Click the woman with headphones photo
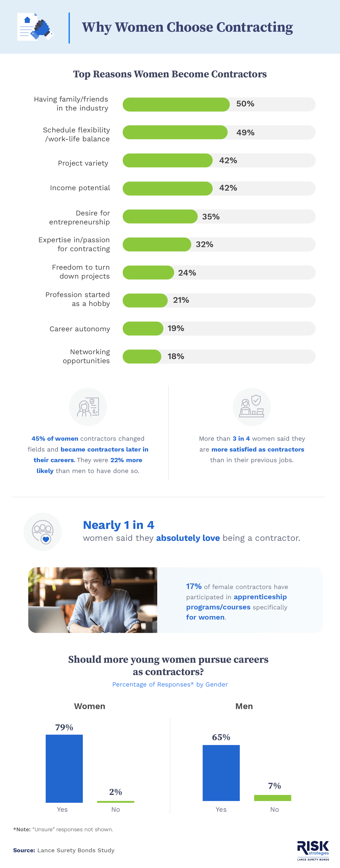The image size is (340, 868). (93, 600)
